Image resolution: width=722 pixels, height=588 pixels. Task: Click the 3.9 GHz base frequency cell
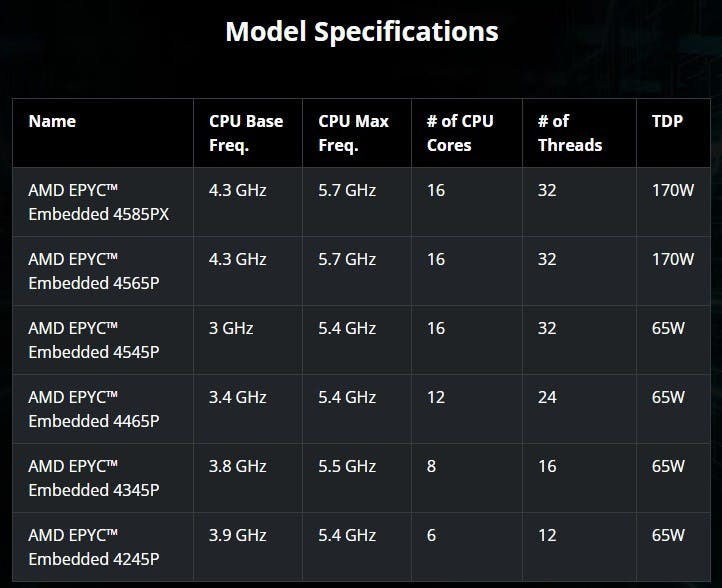coord(238,535)
